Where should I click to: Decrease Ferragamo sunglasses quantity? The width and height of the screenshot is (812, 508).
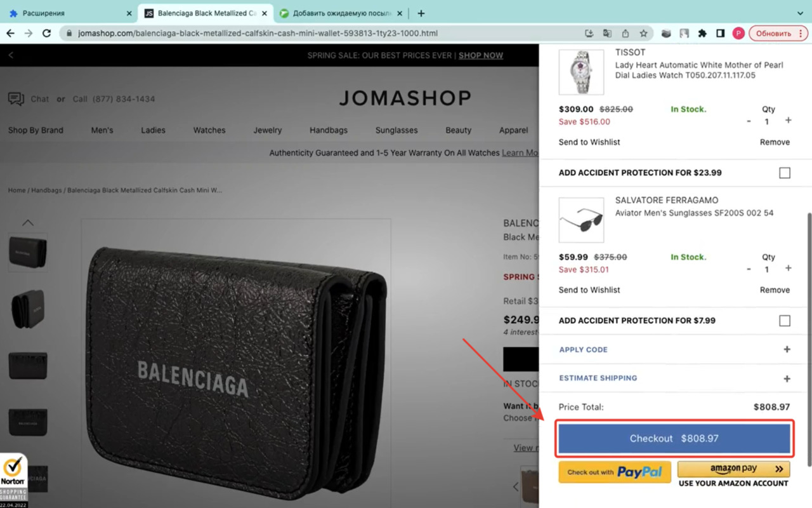749,269
